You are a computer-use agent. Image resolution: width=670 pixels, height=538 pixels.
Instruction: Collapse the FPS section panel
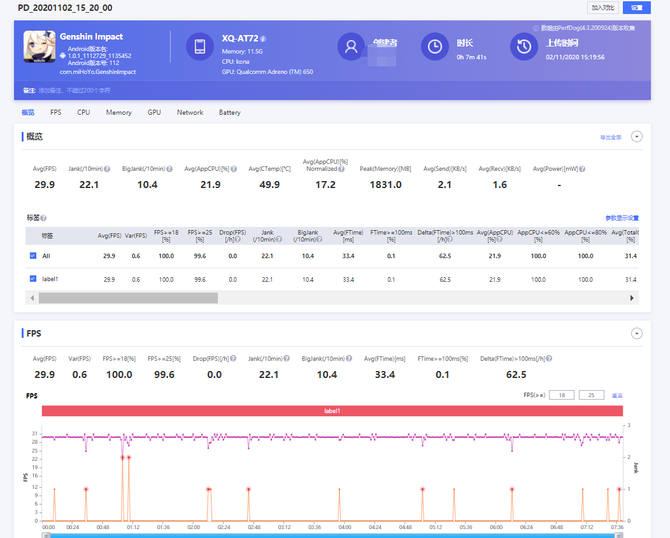(x=636, y=333)
